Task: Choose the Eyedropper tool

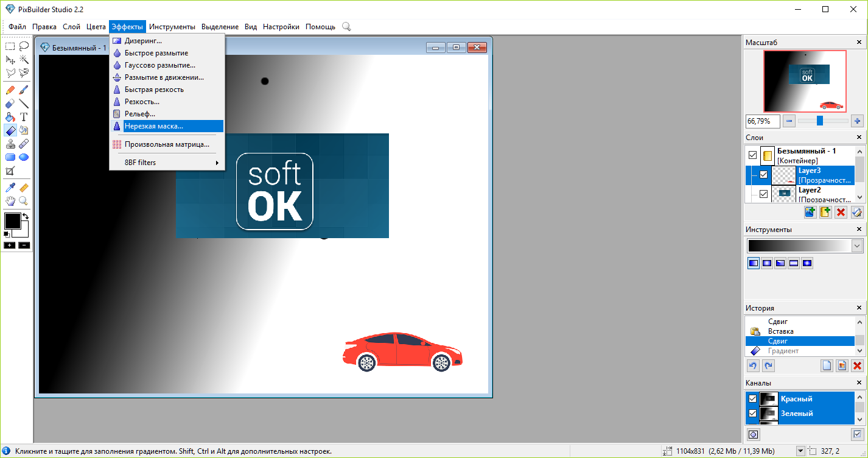Action: [x=10, y=188]
